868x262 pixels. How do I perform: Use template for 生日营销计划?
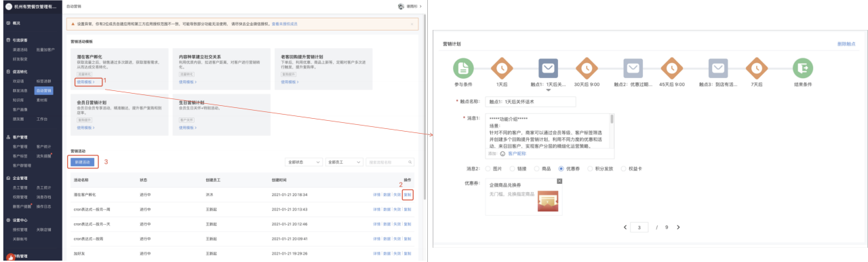pyautogui.click(x=188, y=127)
